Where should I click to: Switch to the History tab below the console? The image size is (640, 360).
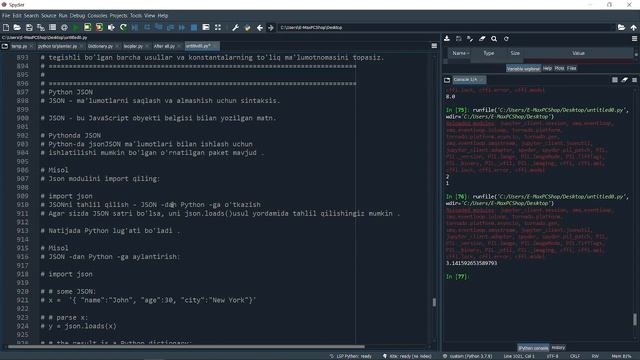coord(558,348)
